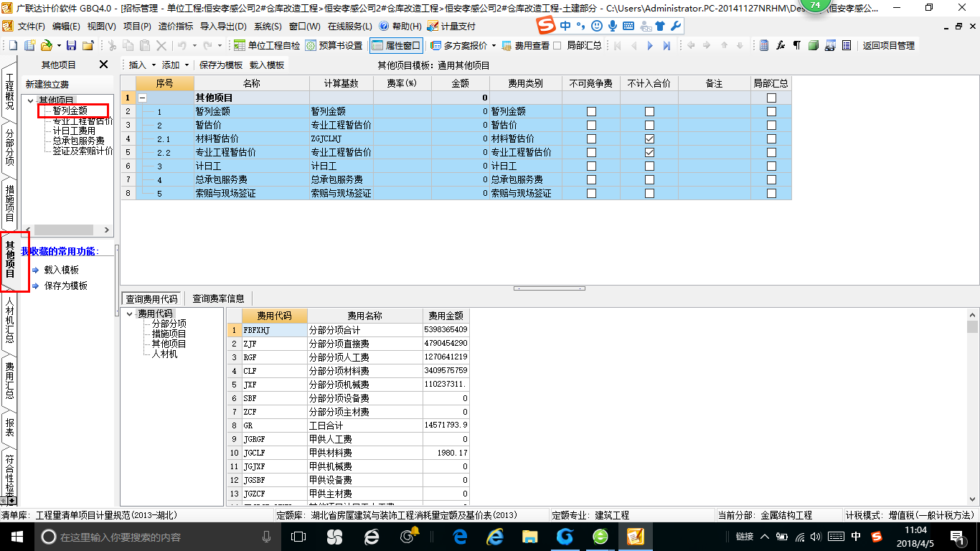Open the calculator icon in toolbar
Screen dimensions: 980x551
(764, 45)
